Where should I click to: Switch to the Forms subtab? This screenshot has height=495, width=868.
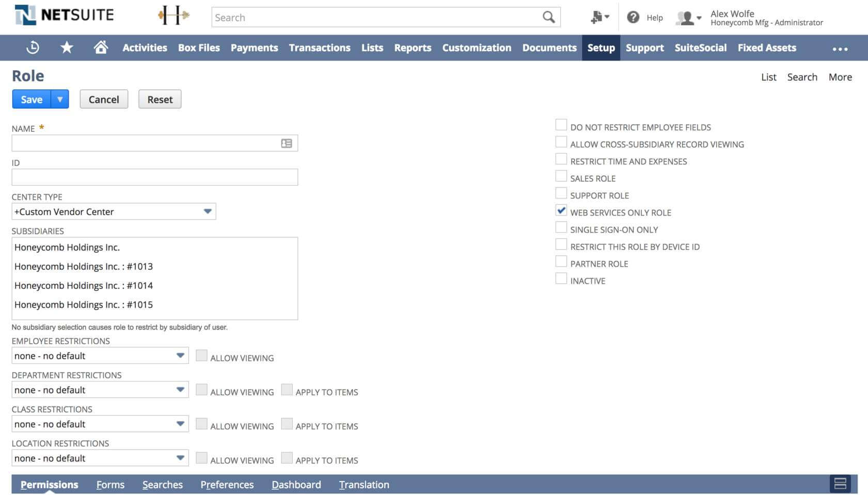(110, 485)
